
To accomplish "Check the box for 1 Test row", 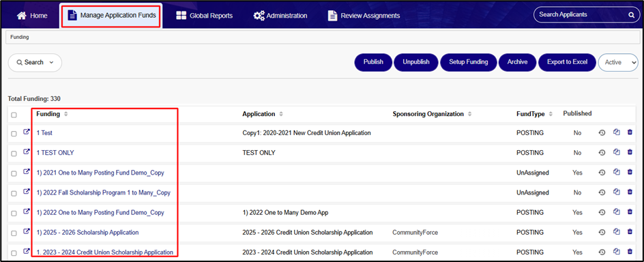I will (x=14, y=134).
